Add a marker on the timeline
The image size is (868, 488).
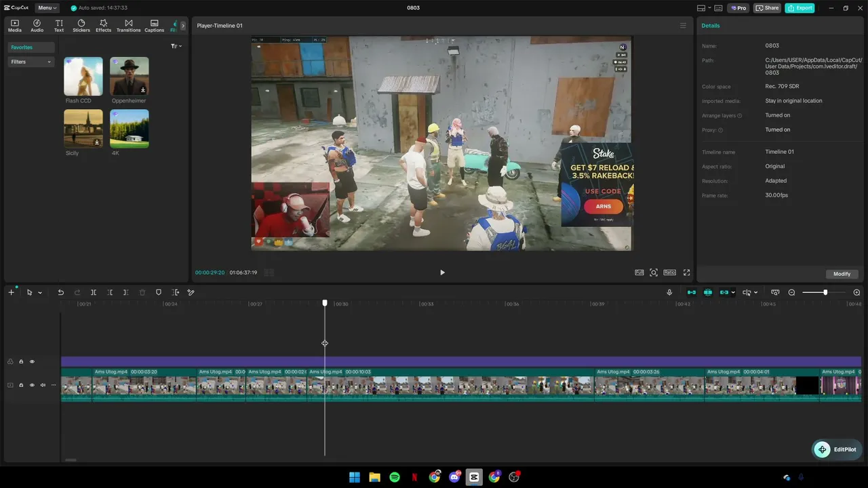point(159,293)
